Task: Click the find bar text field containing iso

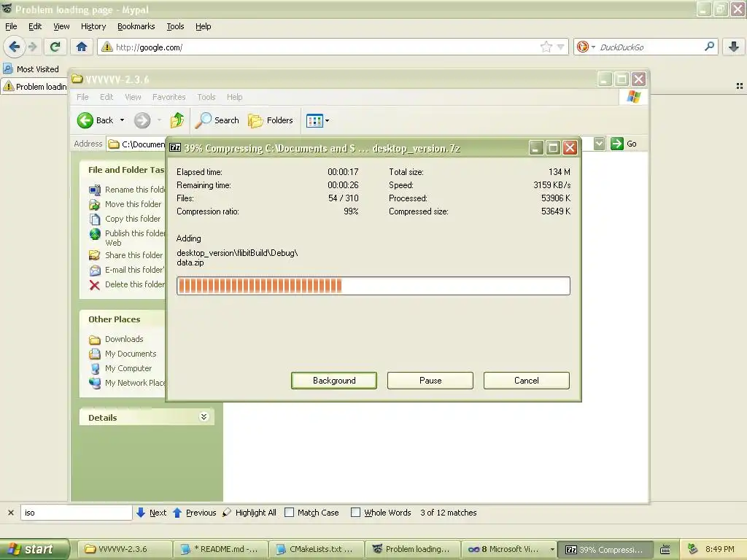Action: [76, 513]
